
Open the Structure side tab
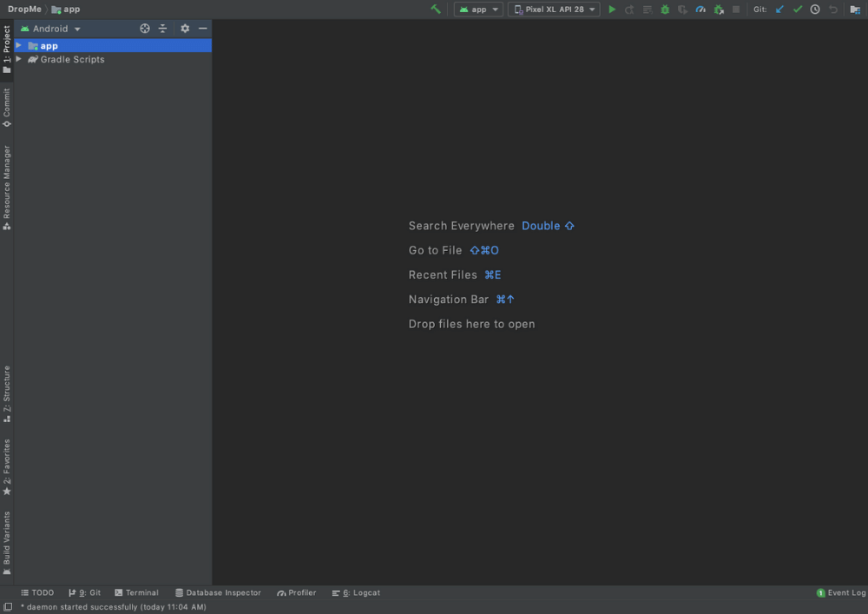pyautogui.click(x=7, y=393)
